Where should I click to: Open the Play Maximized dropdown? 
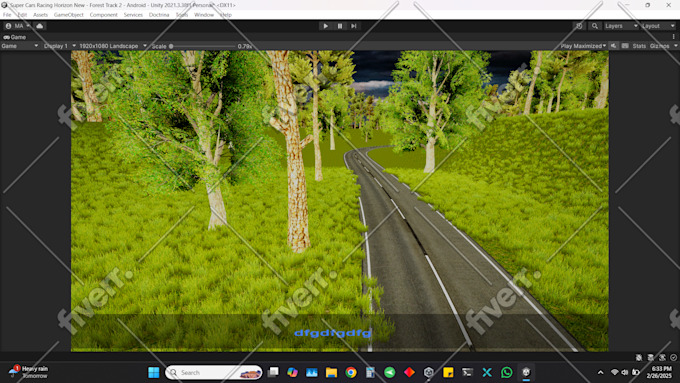point(583,46)
